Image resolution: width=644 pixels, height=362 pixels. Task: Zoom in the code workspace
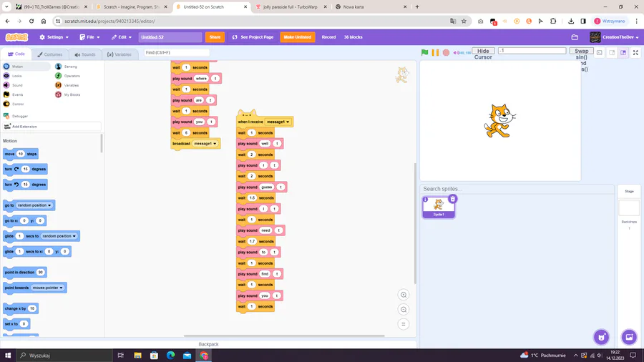[404, 295]
